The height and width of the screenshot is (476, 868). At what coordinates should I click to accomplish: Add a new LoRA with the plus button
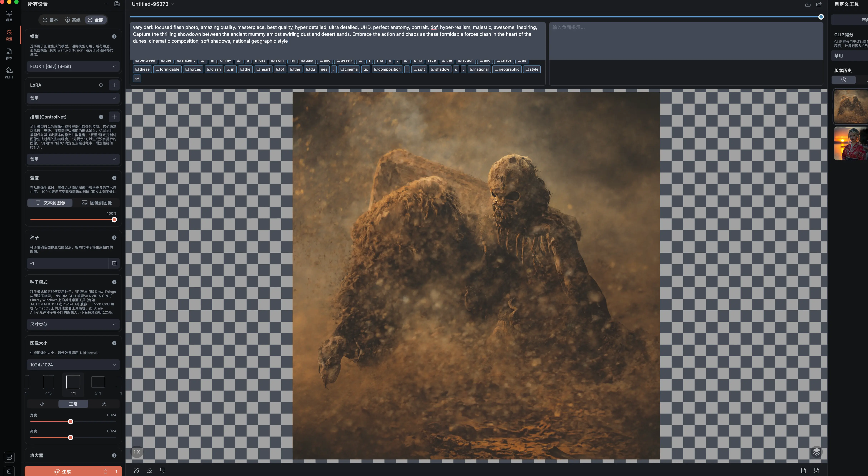(114, 85)
